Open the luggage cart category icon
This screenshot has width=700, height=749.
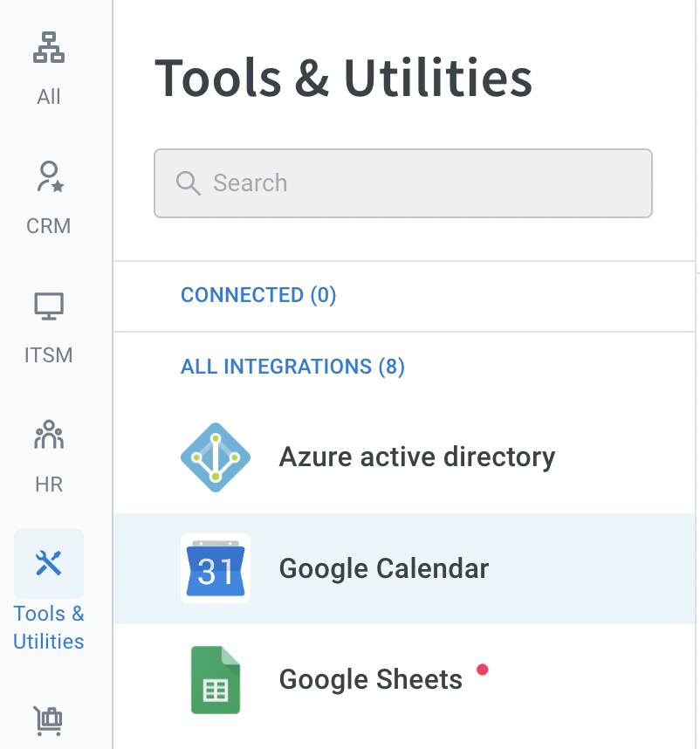tap(48, 721)
